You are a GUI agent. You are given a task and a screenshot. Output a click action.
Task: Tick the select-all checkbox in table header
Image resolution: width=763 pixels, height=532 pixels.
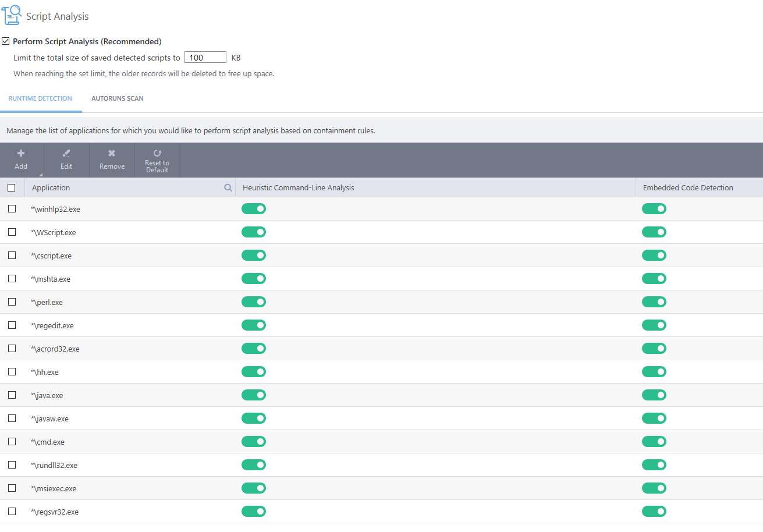[x=12, y=188]
